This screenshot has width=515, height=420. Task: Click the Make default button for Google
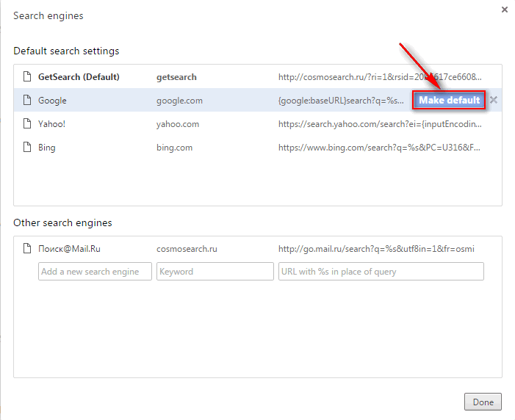coord(449,100)
